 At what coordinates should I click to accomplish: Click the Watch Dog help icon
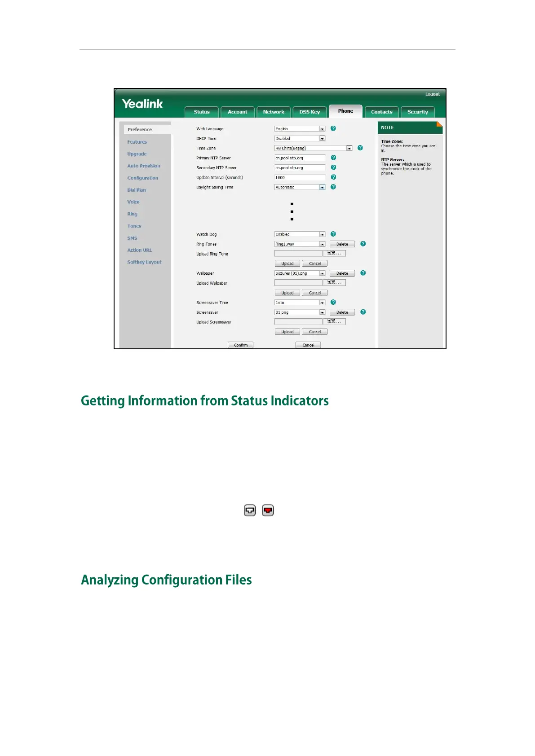tap(333, 234)
